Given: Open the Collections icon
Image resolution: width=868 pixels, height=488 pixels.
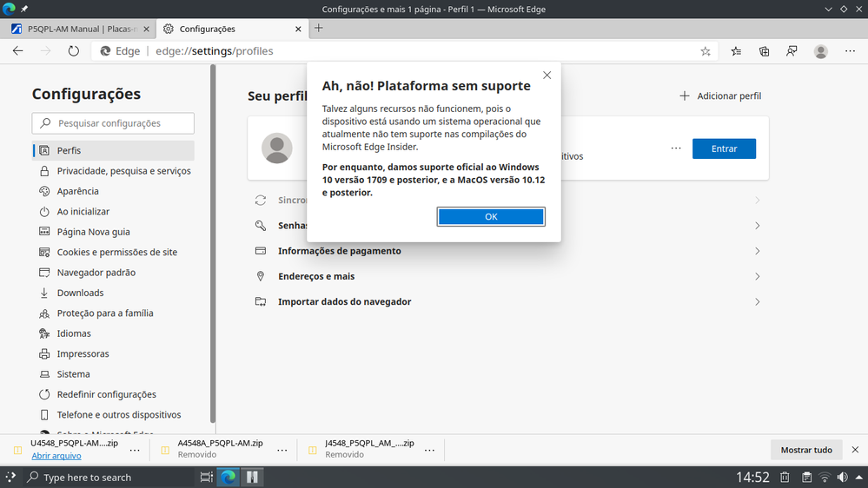Looking at the screenshot, I should coord(764,51).
